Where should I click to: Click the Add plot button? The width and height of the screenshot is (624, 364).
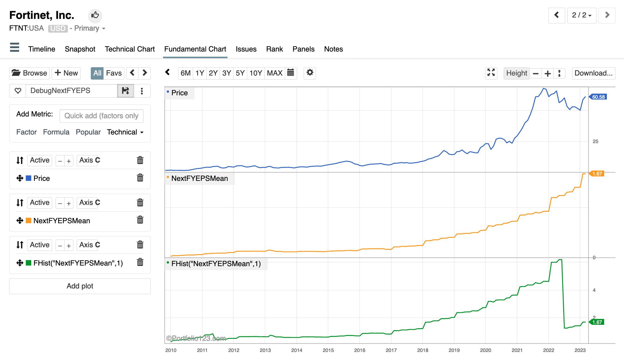click(x=80, y=286)
